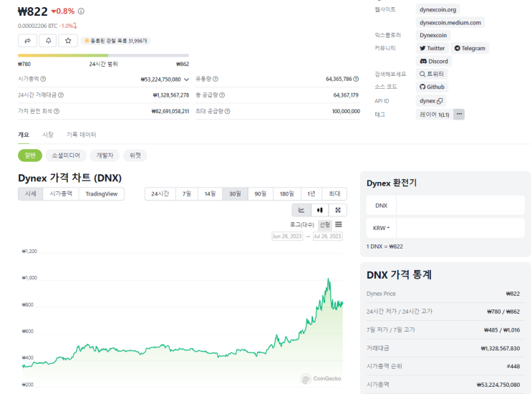
Task: Click market cap rank value #448
Action: click(x=513, y=367)
